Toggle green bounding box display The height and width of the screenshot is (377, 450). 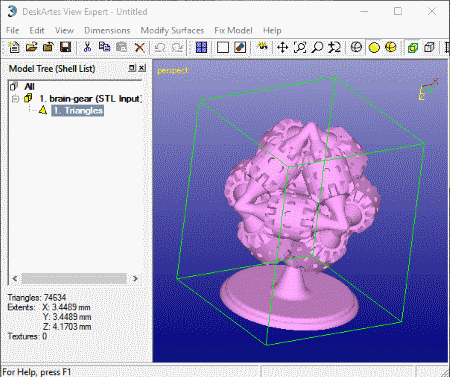[x=413, y=47]
